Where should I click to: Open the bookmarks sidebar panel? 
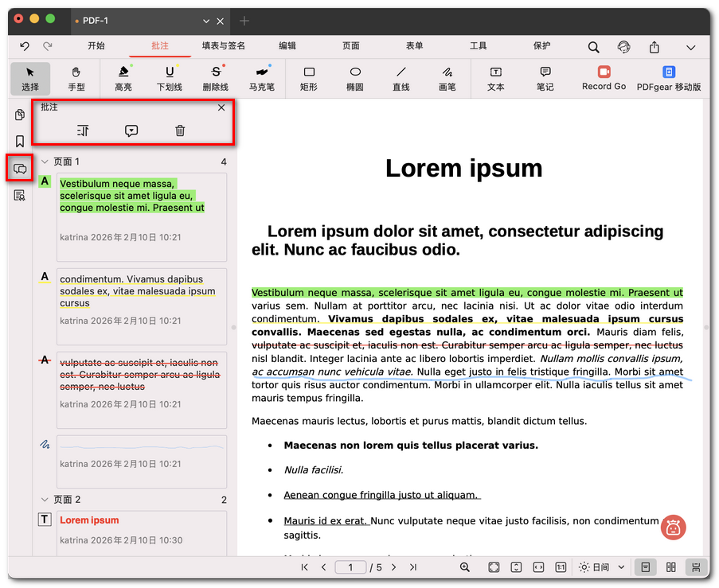point(20,142)
